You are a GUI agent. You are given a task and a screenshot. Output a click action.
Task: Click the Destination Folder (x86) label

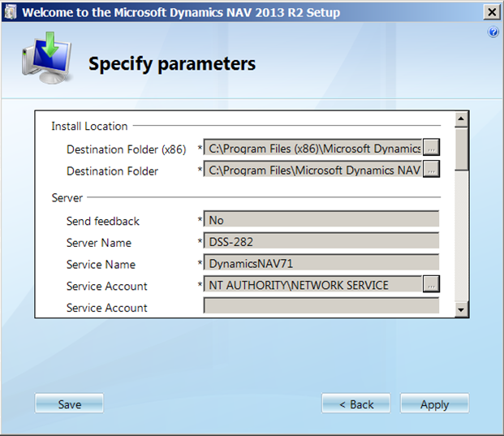point(127,149)
